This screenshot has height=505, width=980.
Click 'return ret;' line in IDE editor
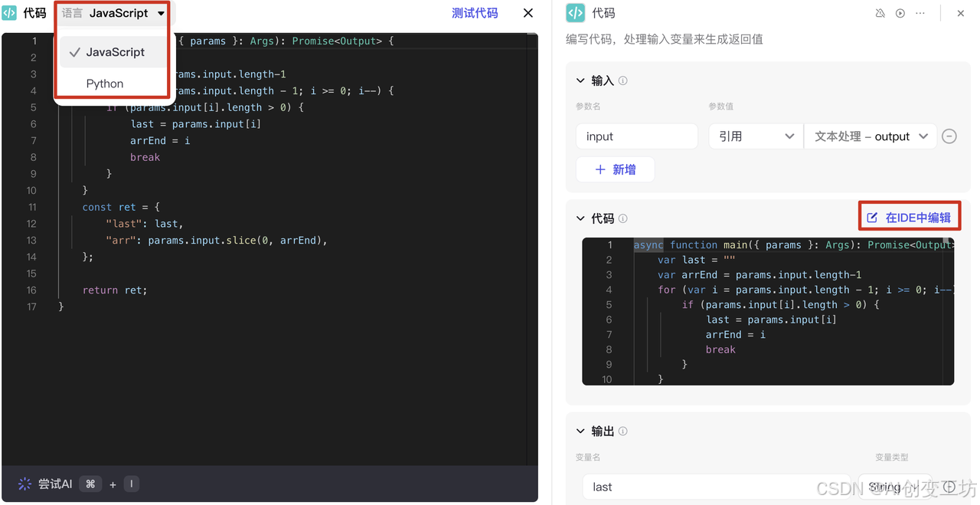115,290
